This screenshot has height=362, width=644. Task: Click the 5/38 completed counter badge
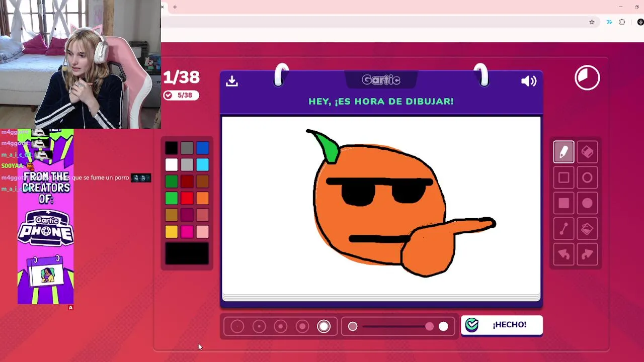[x=181, y=95]
